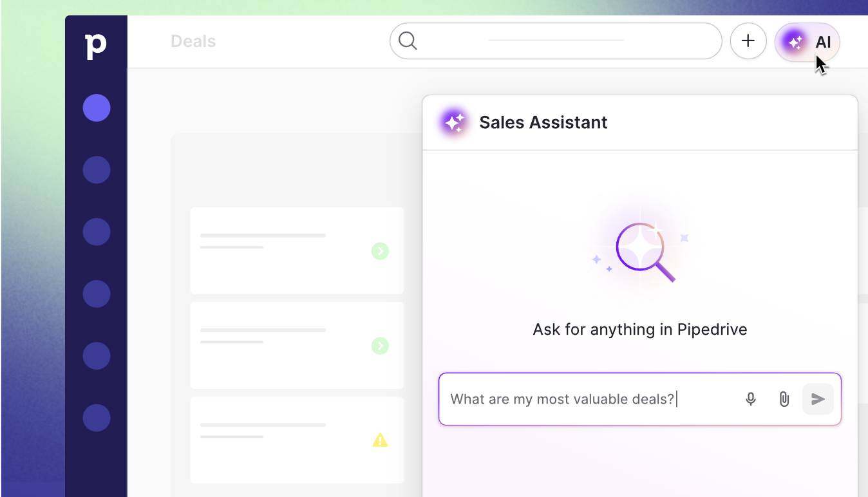Click the 'What are my most valuable deals?' input

(640, 399)
